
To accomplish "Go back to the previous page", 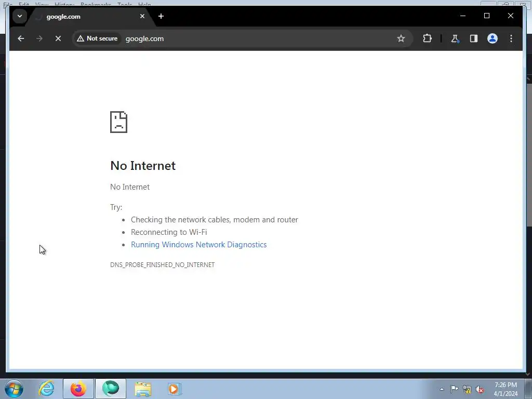I will 21,38.
